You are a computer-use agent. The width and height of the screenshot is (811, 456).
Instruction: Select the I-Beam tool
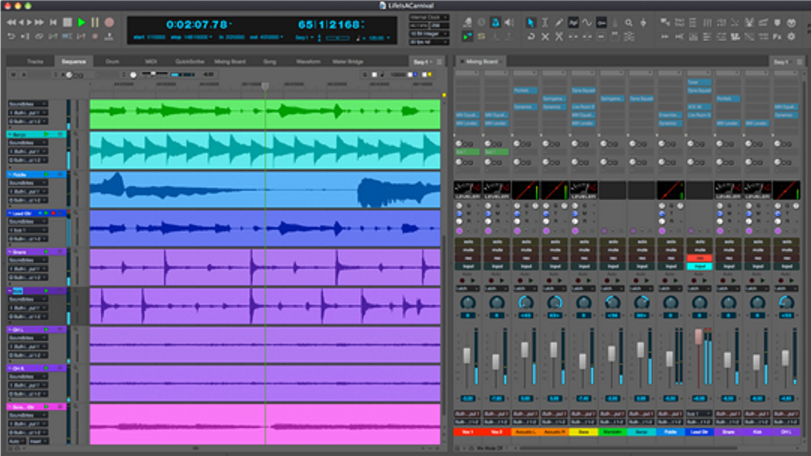tap(545, 23)
